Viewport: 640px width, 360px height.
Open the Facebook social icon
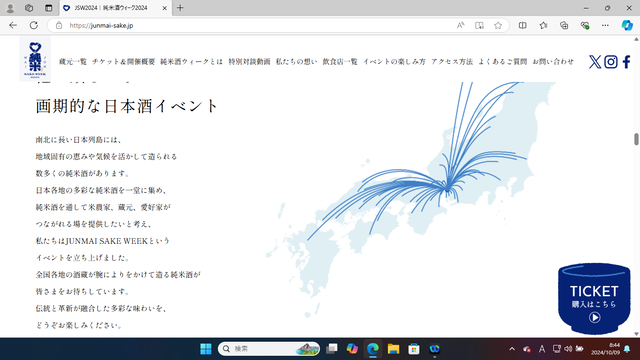click(627, 62)
